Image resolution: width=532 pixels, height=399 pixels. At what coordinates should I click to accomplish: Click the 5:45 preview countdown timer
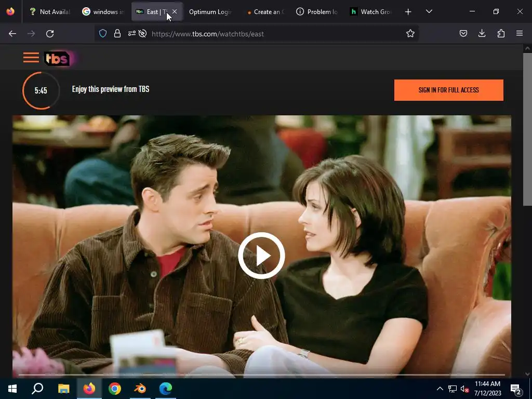41,90
